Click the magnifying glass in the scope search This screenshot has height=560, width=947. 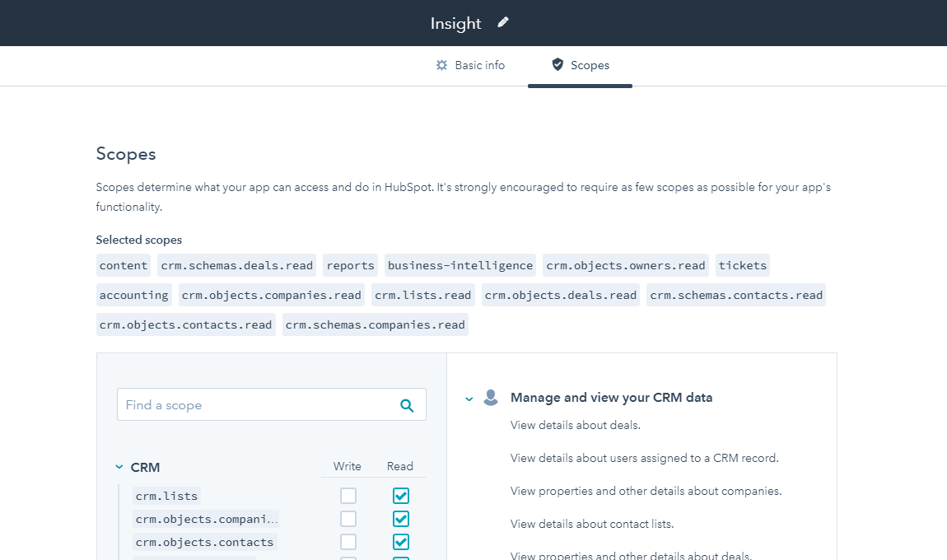pyautogui.click(x=407, y=404)
